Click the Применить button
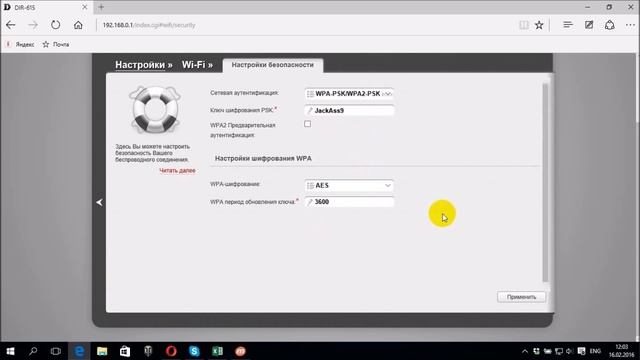Screen dimensions: 640x360 coord(521,297)
